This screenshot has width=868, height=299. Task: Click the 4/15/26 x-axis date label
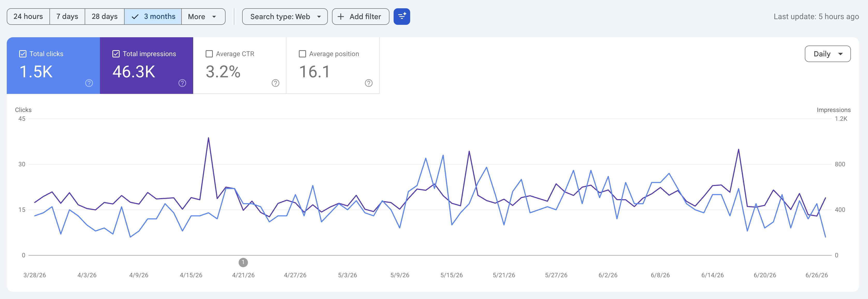pos(191,275)
